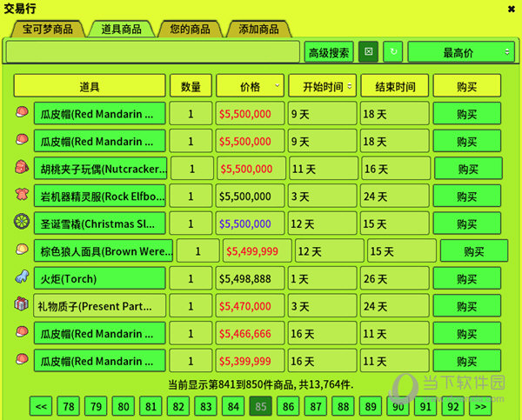The height and width of the screenshot is (420, 522).
Task: Go to previous pages with << button
Action: coord(41,406)
